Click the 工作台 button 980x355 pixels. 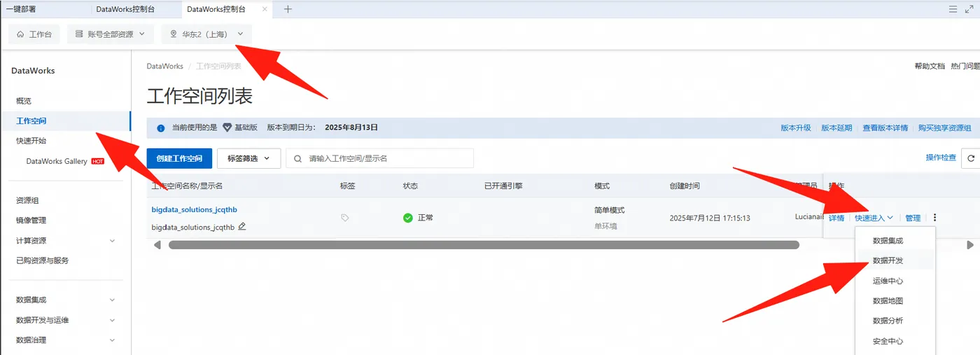click(34, 34)
